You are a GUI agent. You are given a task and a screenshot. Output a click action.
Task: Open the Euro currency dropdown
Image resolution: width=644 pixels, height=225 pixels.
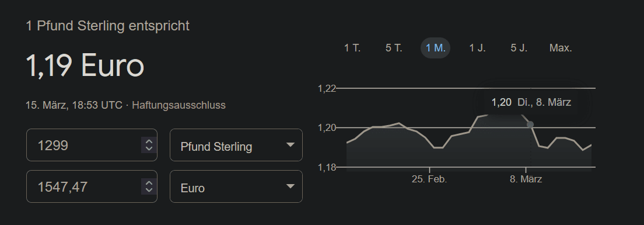click(236, 186)
